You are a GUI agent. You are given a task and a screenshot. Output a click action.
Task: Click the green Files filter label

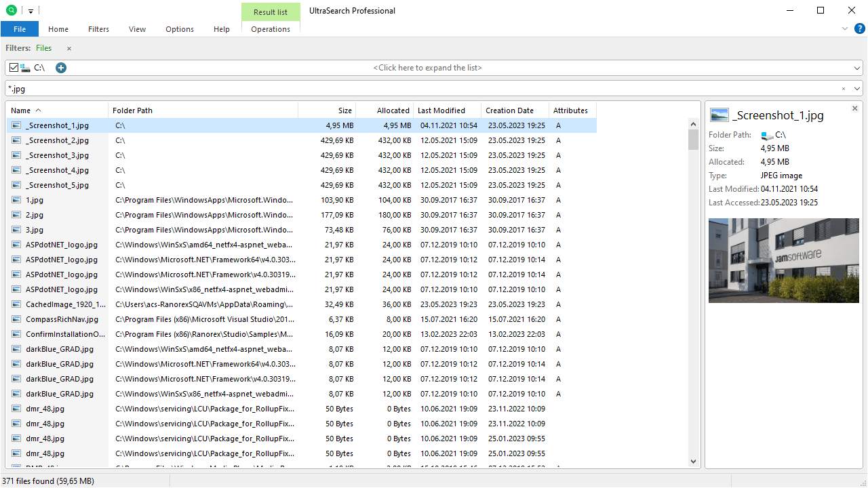[44, 48]
